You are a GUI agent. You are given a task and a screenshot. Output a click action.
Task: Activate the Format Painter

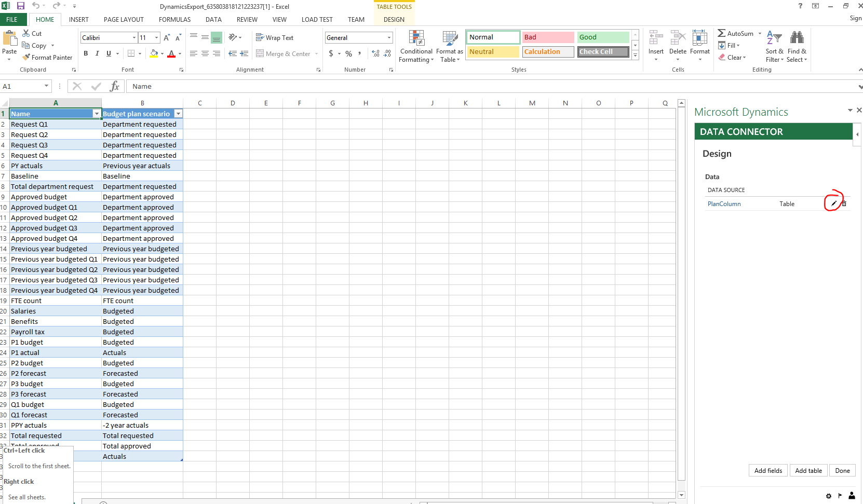pos(48,58)
